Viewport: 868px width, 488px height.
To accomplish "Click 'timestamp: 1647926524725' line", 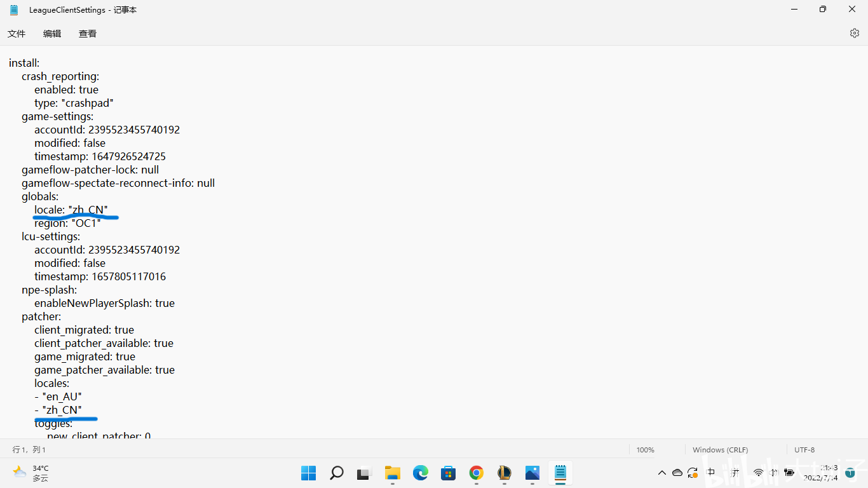I will [x=100, y=156].
